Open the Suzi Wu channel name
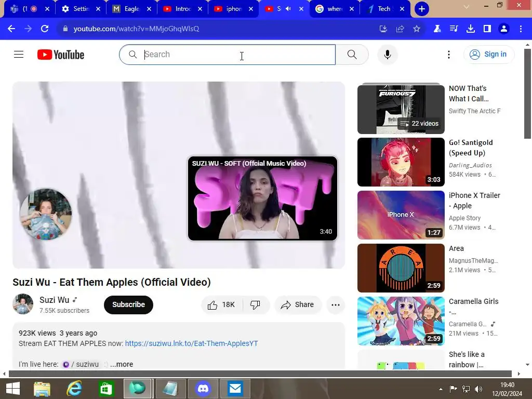The height and width of the screenshot is (399, 532). (x=54, y=300)
